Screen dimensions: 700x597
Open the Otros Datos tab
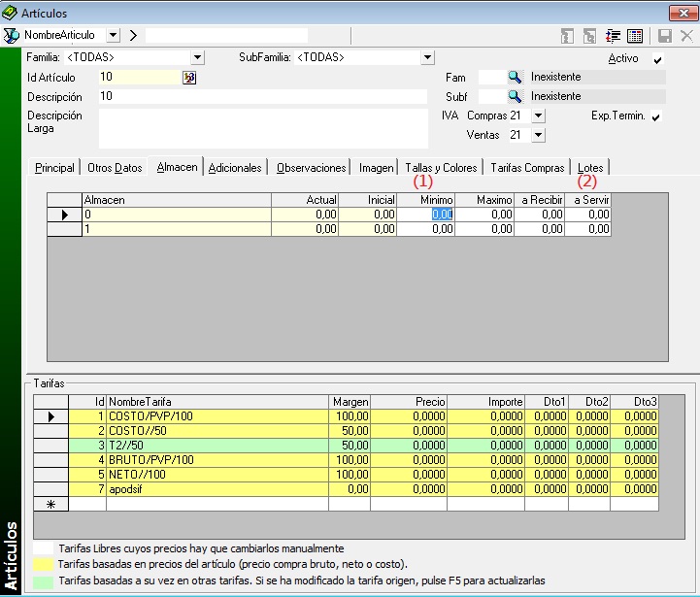tap(115, 168)
